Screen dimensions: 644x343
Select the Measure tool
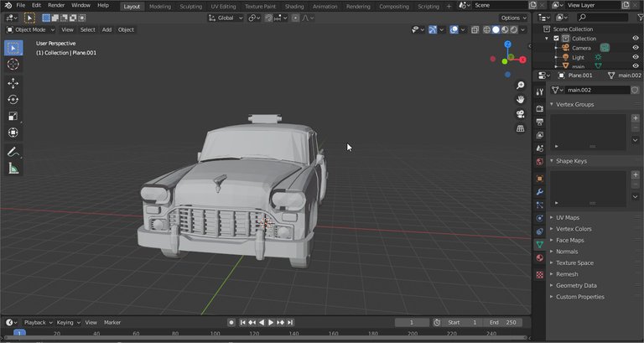coord(13,168)
